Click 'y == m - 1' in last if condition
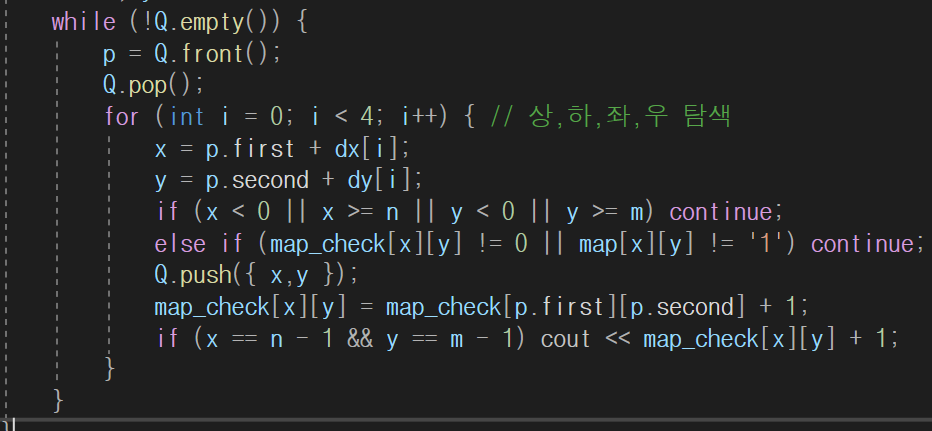This screenshot has height=431, width=932. pos(451,339)
